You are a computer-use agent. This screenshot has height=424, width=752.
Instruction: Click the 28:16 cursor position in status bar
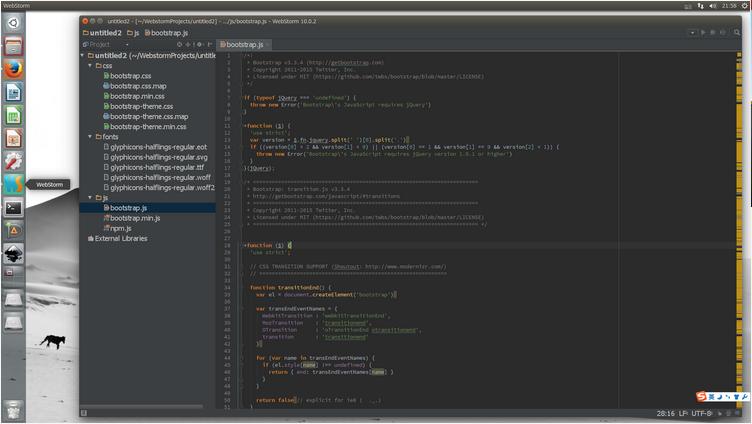pyautogui.click(x=666, y=413)
